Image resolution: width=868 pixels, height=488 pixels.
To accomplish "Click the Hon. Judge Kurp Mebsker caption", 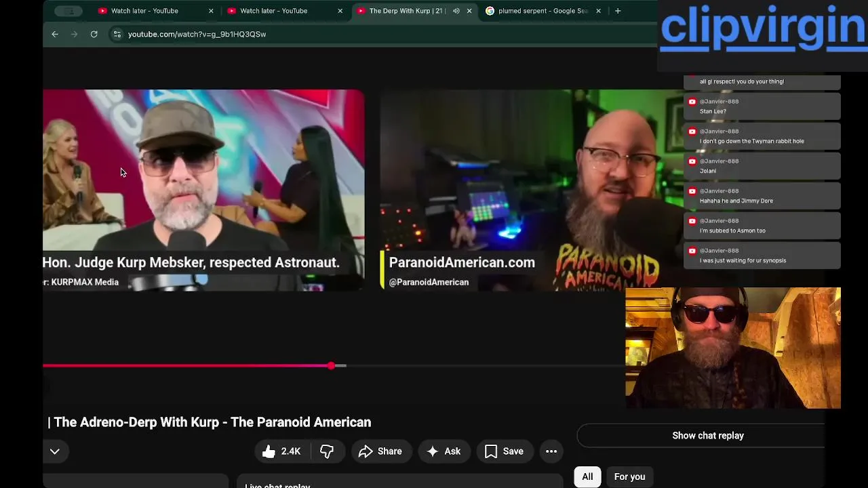I will (x=191, y=263).
